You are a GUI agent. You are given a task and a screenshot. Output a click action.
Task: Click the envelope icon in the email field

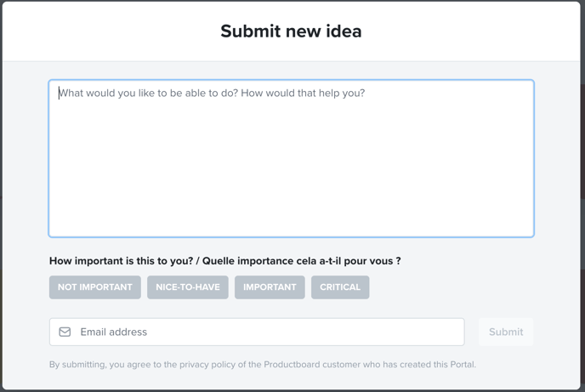pos(65,332)
